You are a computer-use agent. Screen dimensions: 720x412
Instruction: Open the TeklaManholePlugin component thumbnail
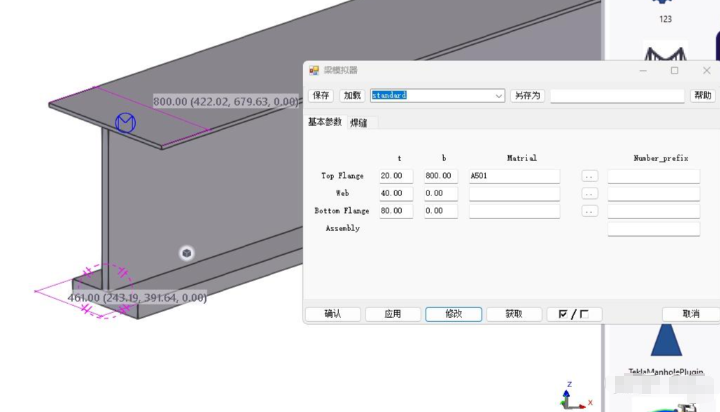(x=661, y=340)
